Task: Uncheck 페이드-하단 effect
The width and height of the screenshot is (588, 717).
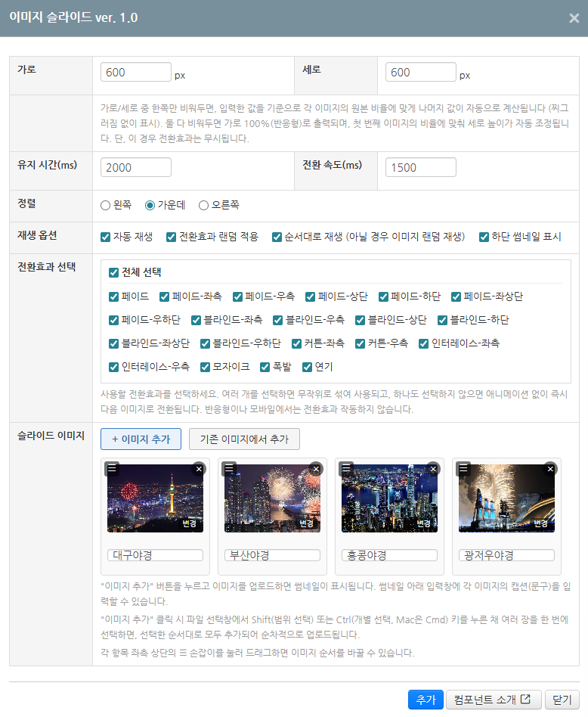Action: (x=383, y=296)
